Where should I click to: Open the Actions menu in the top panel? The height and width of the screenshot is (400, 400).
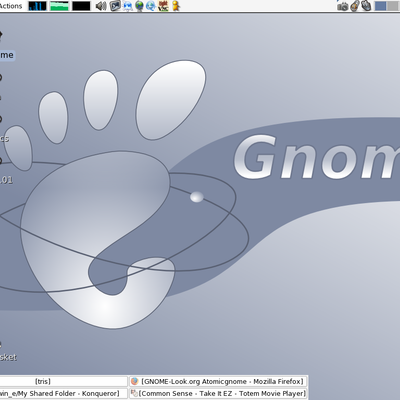10,6
